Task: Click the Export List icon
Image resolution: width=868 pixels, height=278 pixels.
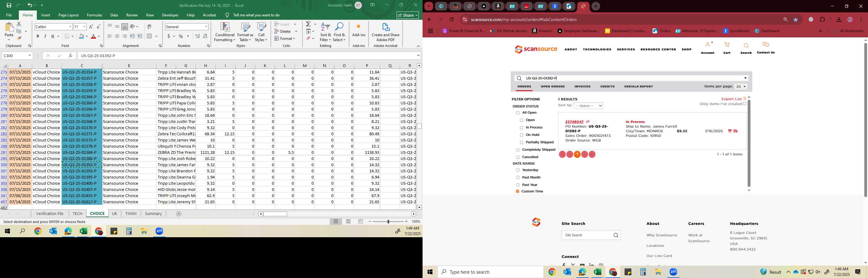Action: (x=745, y=99)
